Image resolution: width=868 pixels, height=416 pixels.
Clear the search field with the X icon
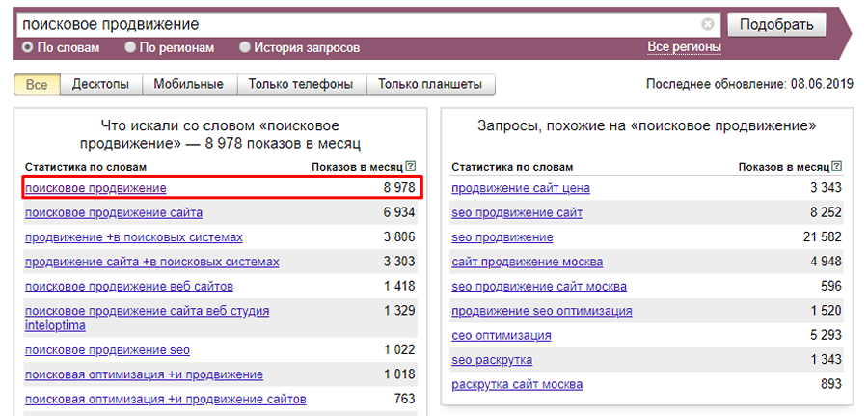708,24
